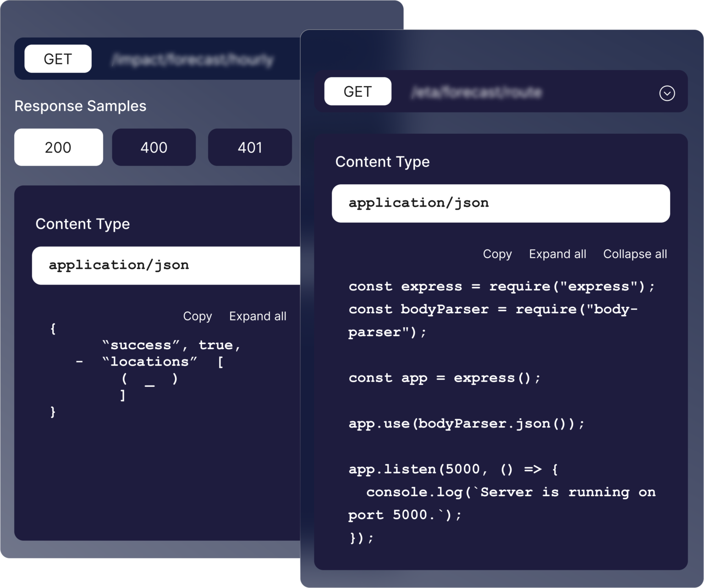
Task: Click the const app = express(); line
Action: (445, 378)
